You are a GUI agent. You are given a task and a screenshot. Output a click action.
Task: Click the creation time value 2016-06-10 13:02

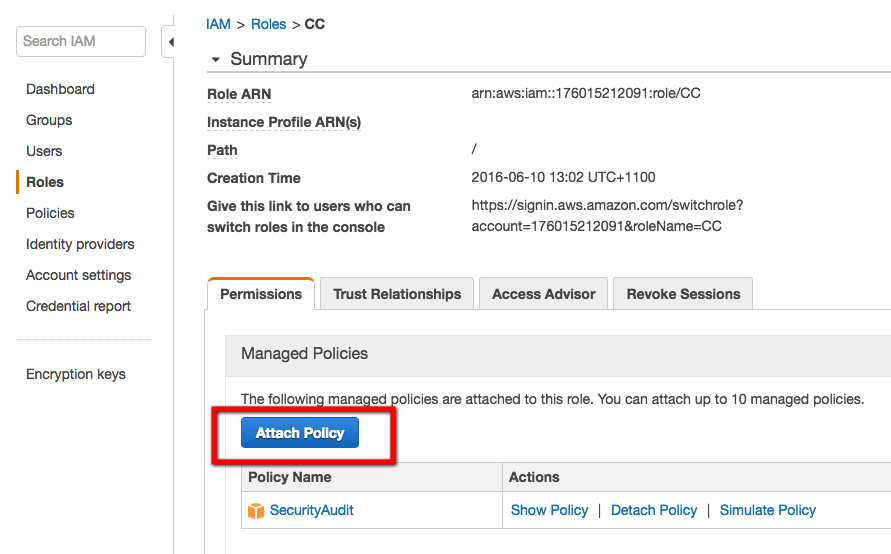[x=563, y=177]
